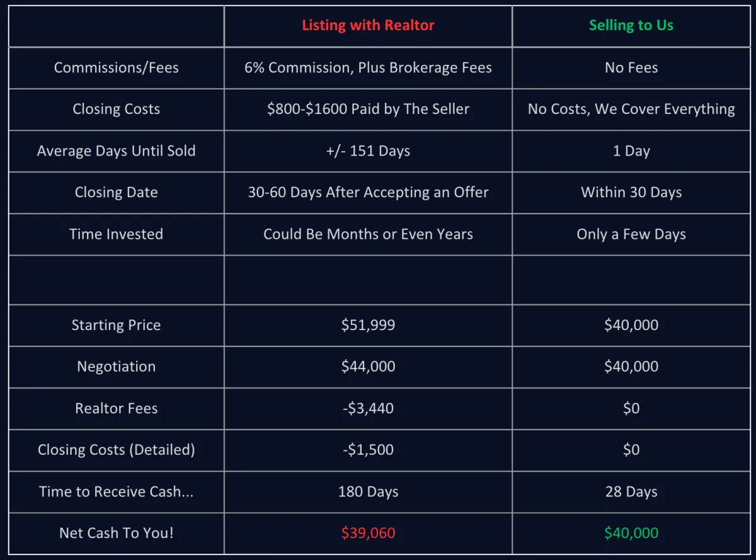Select the red $39,060 net cash value
Viewport: 756px width, 560px height.
[368, 533]
